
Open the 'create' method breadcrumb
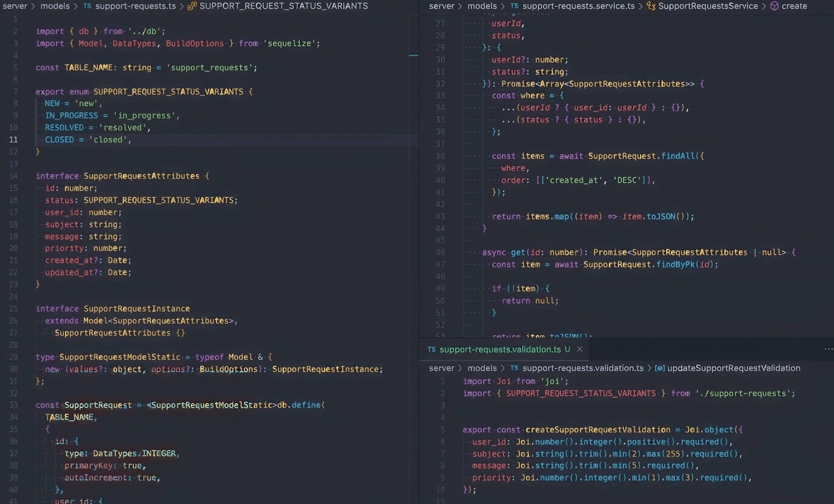coord(794,6)
